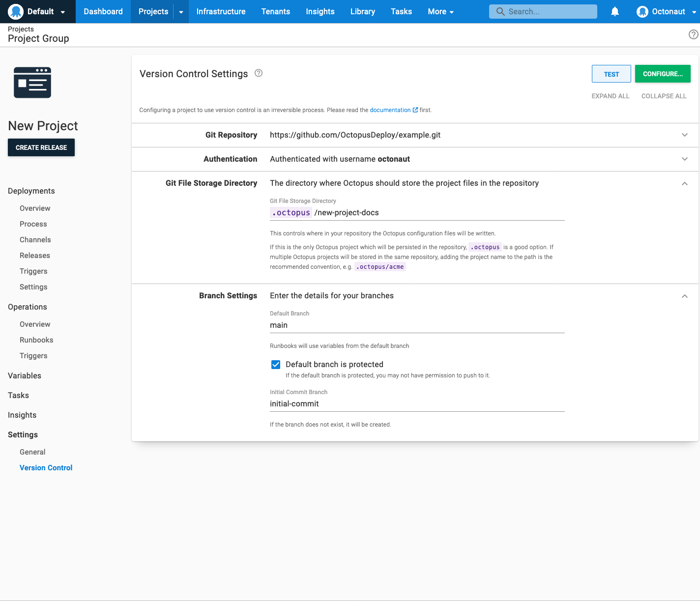Expand the Git Repository section

point(684,135)
